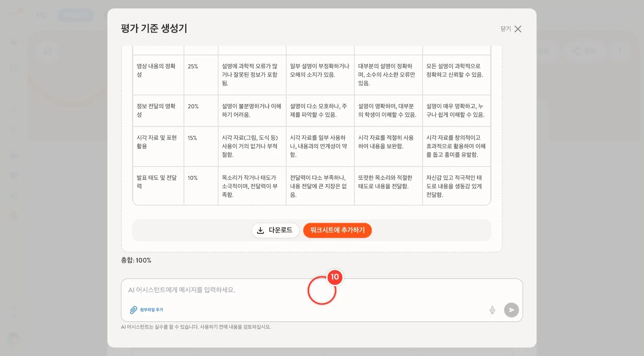This screenshot has height=356, width=644.
Task: Click cell '시각 자료를 적절히 사용하여'
Action: pyautogui.click(x=388, y=146)
